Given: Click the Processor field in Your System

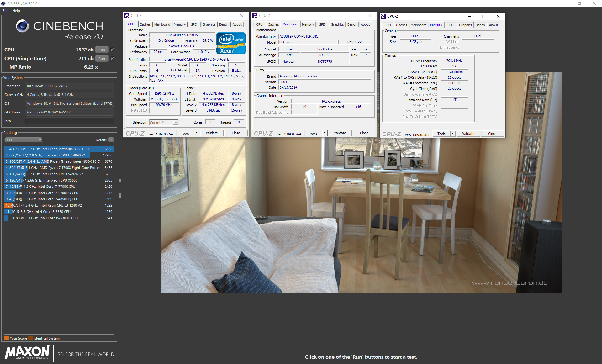Looking at the screenshot, I should [x=70, y=86].
